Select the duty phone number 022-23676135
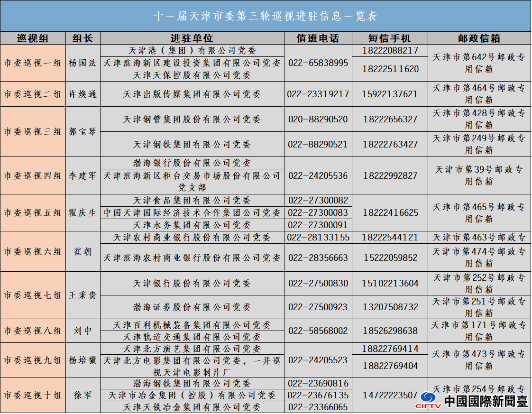Screen dimensions: 532x414 click(318, 396)
